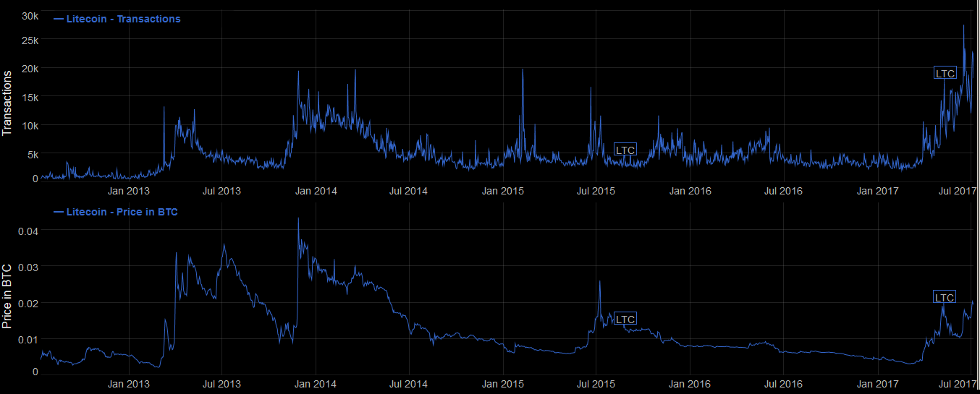The width and height of the screenshot is (980, 394).
Task: Toggle the Litecoin - Transactions legend entry
Action: click(x=117, y=19)
